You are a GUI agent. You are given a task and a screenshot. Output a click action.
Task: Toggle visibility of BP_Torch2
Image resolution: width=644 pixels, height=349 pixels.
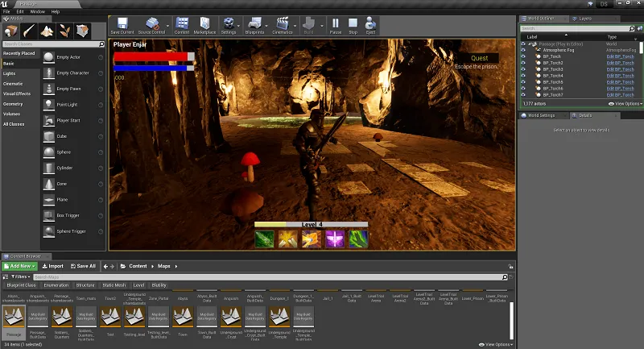522,63
